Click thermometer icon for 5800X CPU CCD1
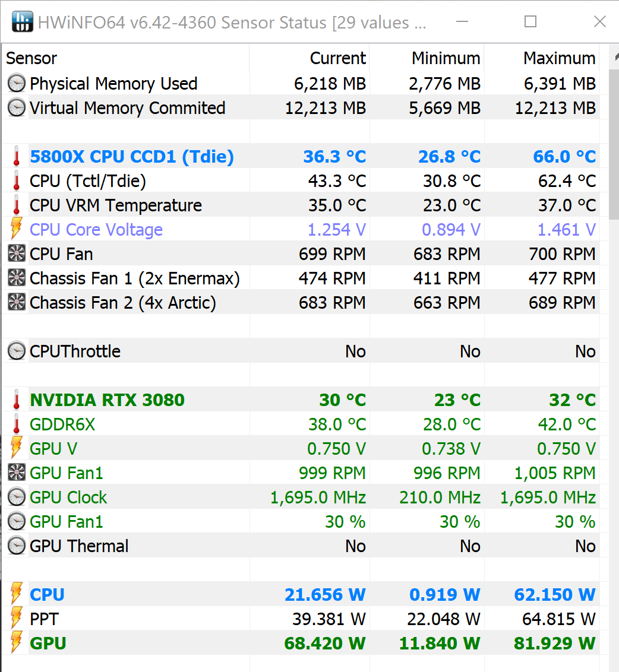The width and height of the screenshot is (619, 672). coord(17,157)
